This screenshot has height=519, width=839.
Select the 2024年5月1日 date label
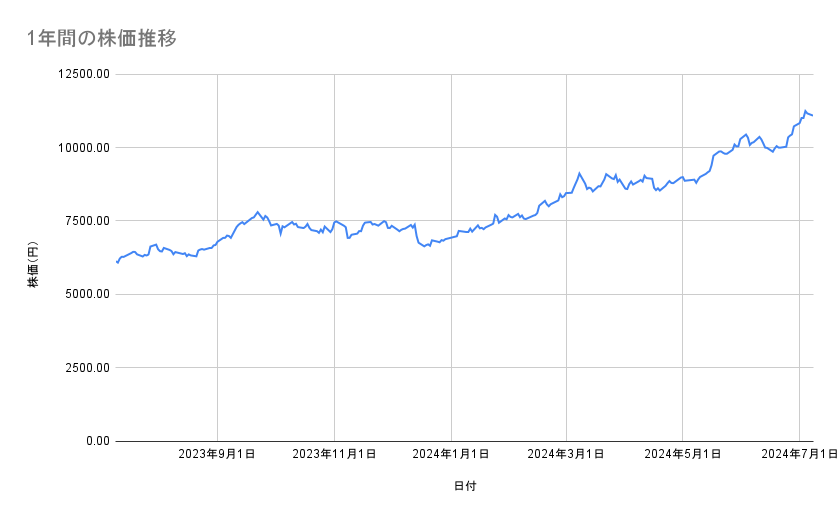point(682,454)
